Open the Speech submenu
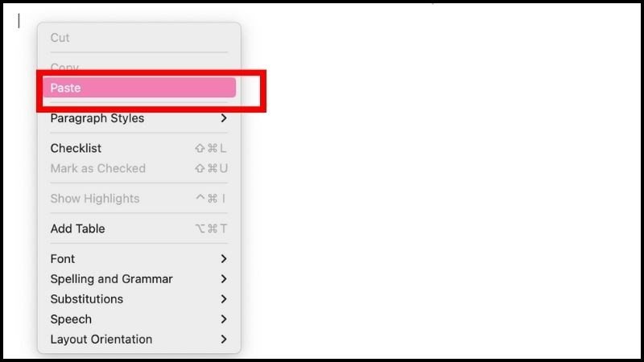Screen dimensions: 644x362 139,319
